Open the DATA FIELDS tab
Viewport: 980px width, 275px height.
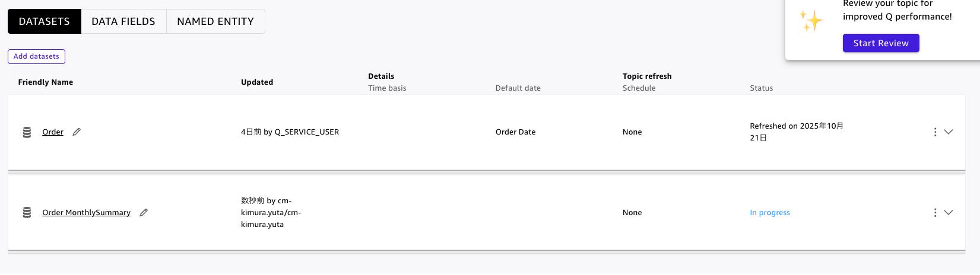tap(123, 21)
